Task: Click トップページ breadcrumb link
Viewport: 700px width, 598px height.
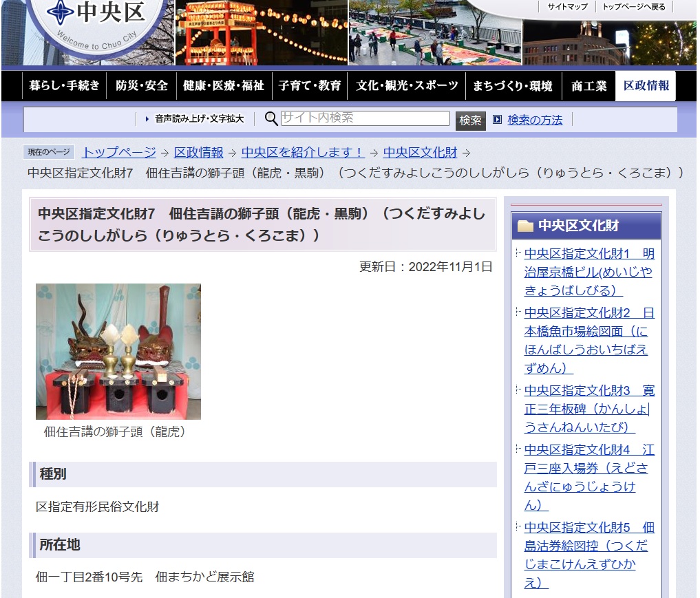Action: (x=119, y=153)
